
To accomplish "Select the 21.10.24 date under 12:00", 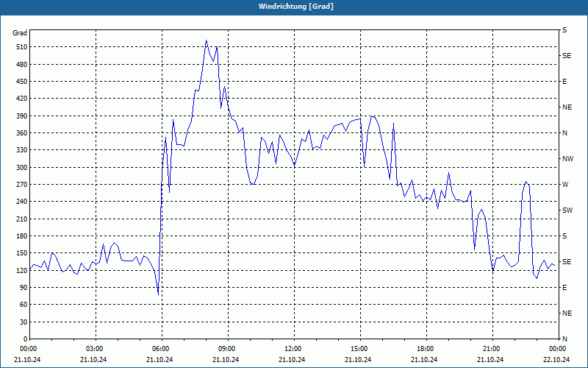I will pos(292,360).
